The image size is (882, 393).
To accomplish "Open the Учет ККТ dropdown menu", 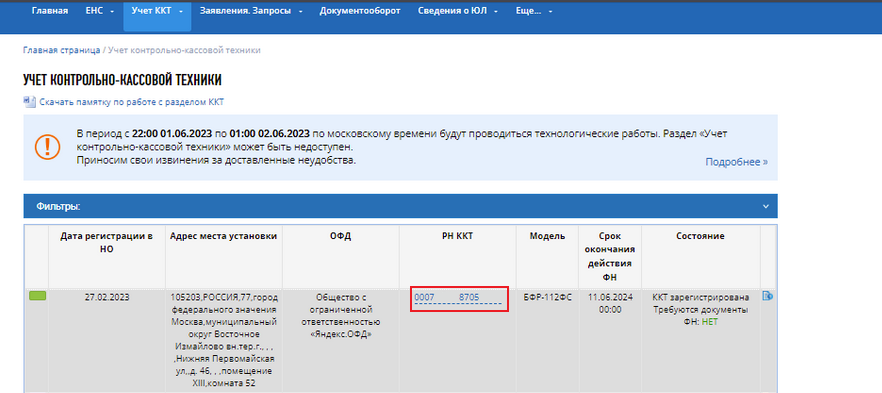I will pyautogui.click(x=158, y=11).
